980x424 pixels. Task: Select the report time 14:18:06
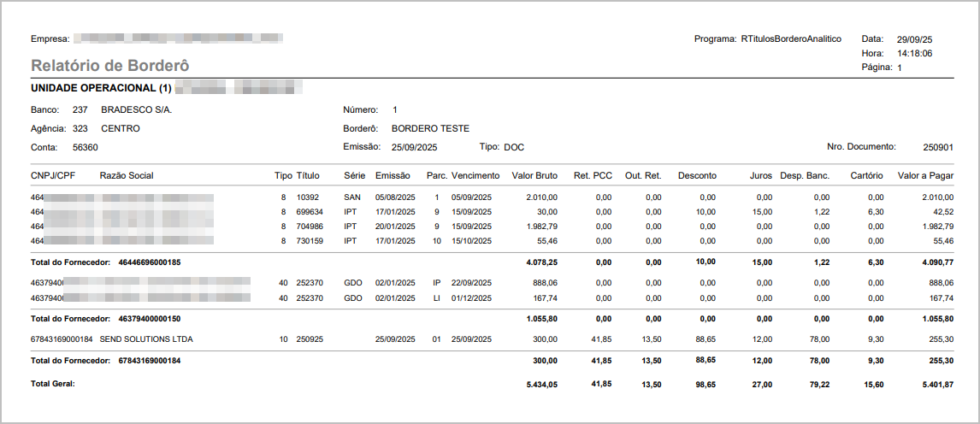[x=914, y=53]
